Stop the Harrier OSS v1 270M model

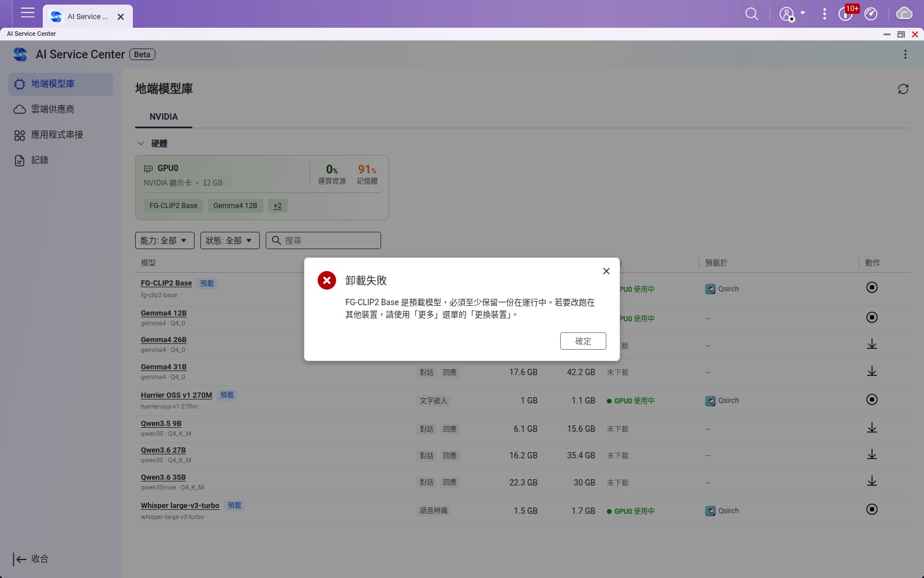[x=872, y=399]
